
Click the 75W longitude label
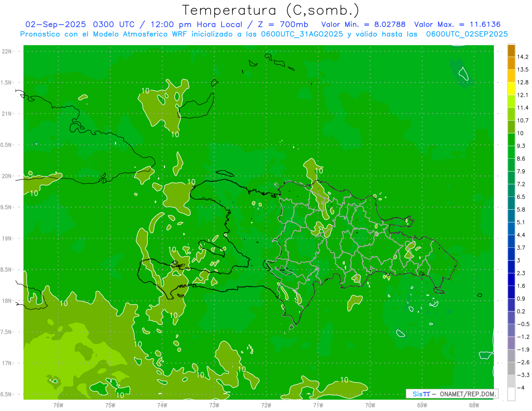point(110,405)
